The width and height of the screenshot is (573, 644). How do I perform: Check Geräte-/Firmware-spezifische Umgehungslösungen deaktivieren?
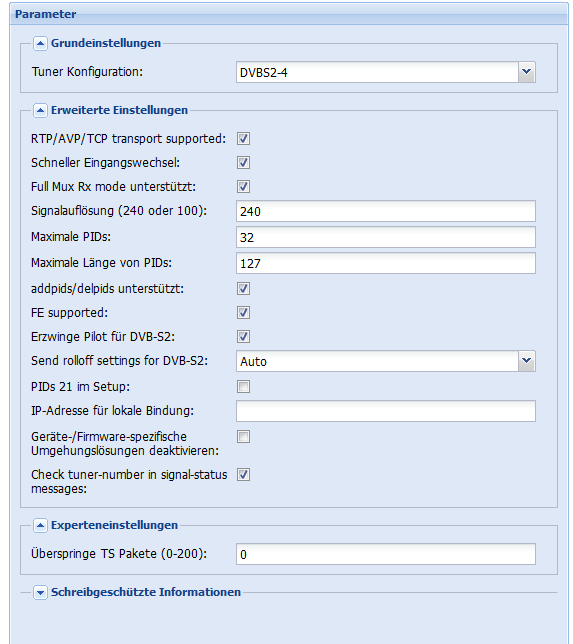tap(243, 437)
